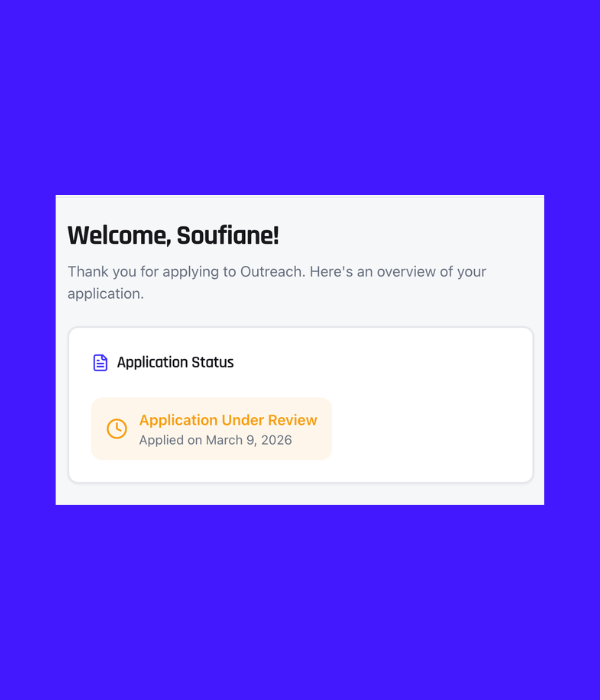Click the gray strip beneath the status card
600x700 pixels.
300,494
